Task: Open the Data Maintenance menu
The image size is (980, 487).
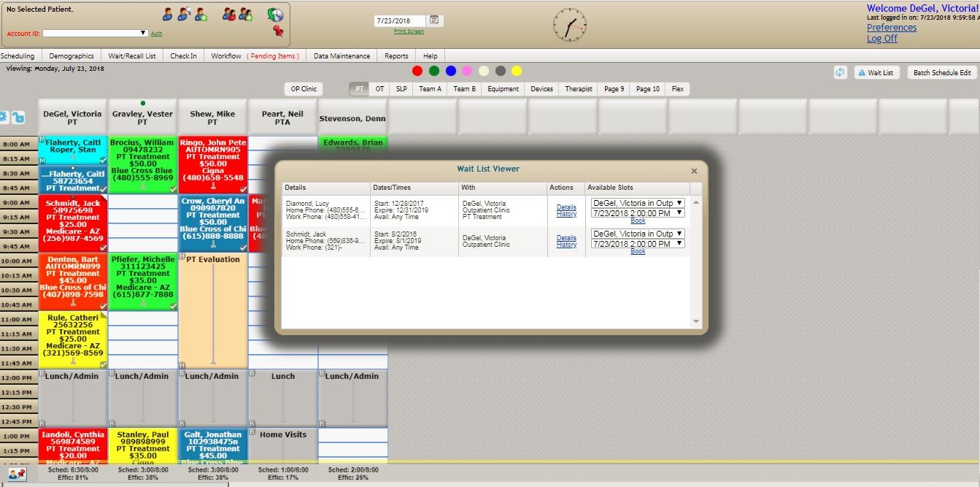Action: pyautogui.click(x=342, y=56)
